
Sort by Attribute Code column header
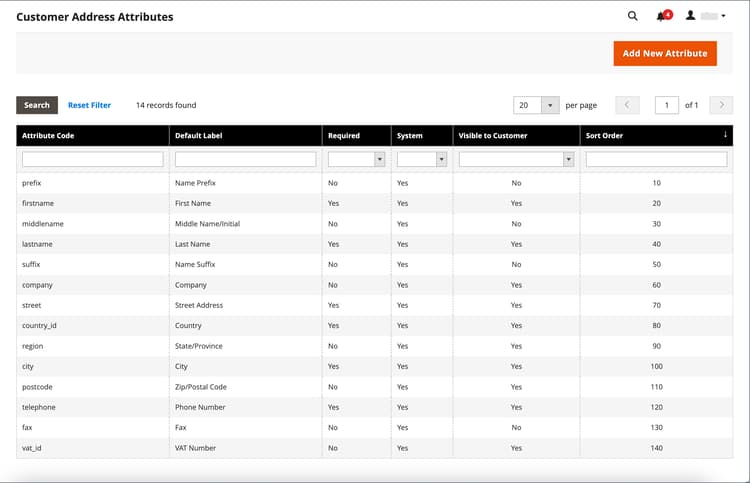click(93, 135)
